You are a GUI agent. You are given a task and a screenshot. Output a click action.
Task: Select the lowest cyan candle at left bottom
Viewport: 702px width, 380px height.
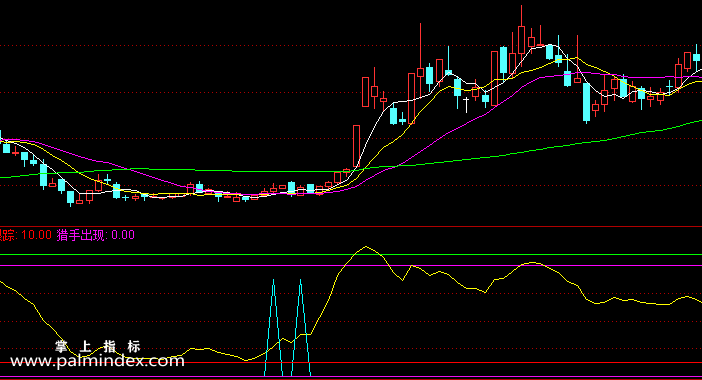click(70, 197)
